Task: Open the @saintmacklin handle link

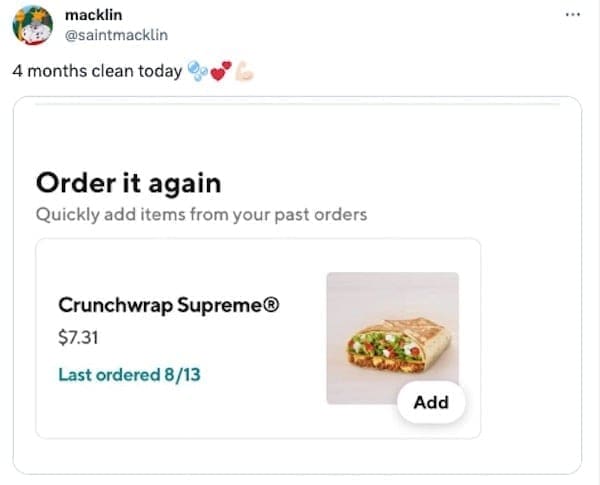Action: pos(115,35)
